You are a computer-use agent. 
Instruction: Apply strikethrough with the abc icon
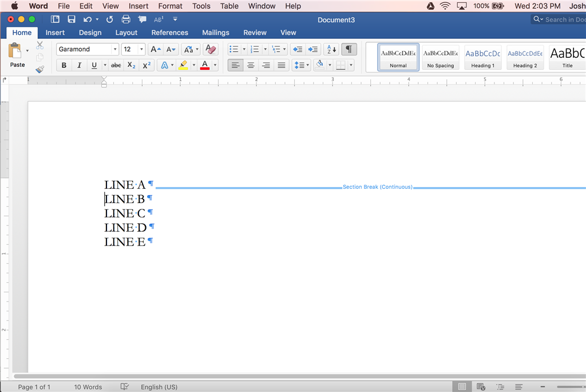pos(116,65)
